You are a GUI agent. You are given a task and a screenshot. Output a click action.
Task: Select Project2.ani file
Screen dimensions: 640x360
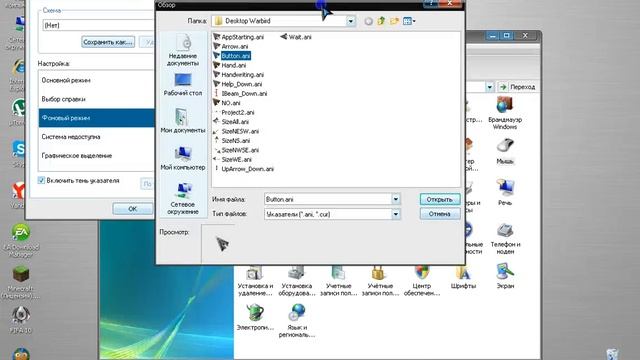point(234,112)
